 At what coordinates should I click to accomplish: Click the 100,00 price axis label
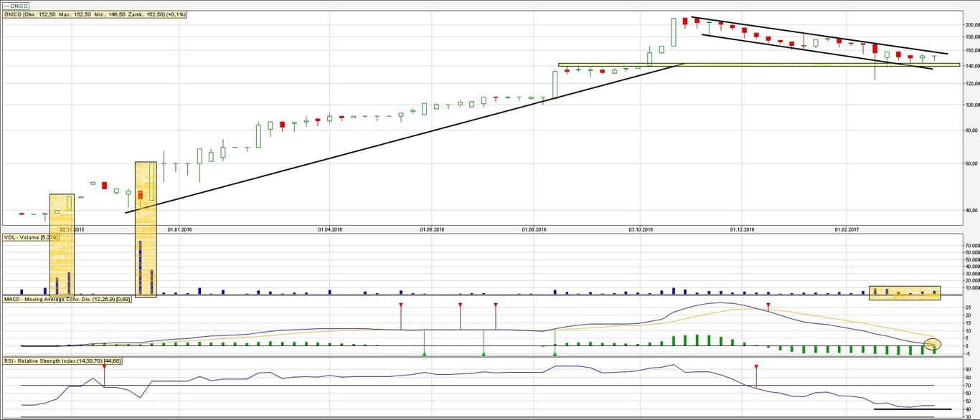point(972,105)
